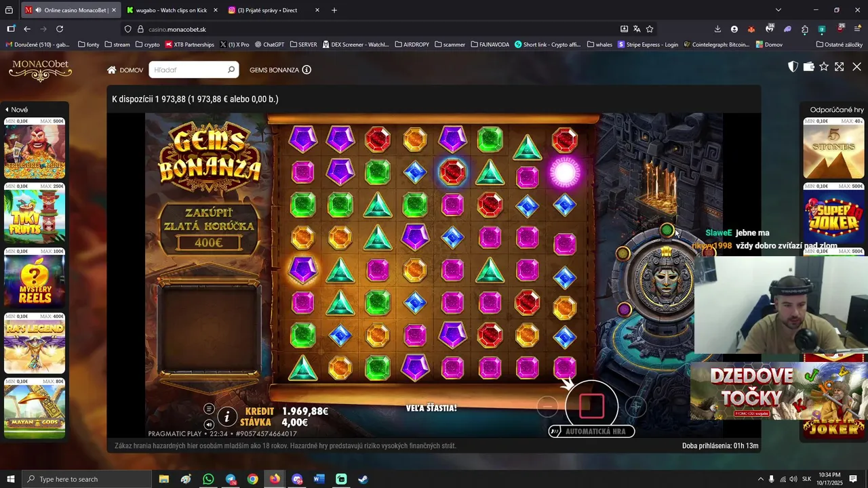
Task: Bookmark this page star icon
Action: click(650, 29)
